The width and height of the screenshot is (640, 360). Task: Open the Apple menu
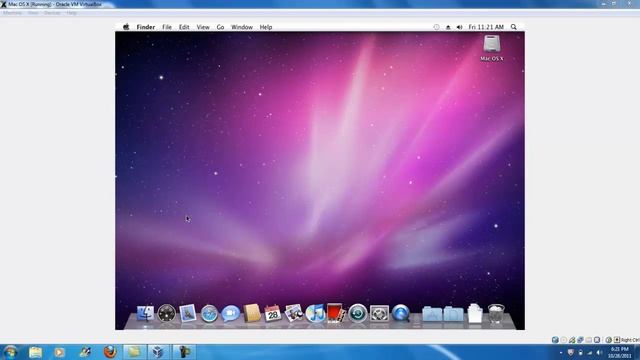[x=126, y=27]
